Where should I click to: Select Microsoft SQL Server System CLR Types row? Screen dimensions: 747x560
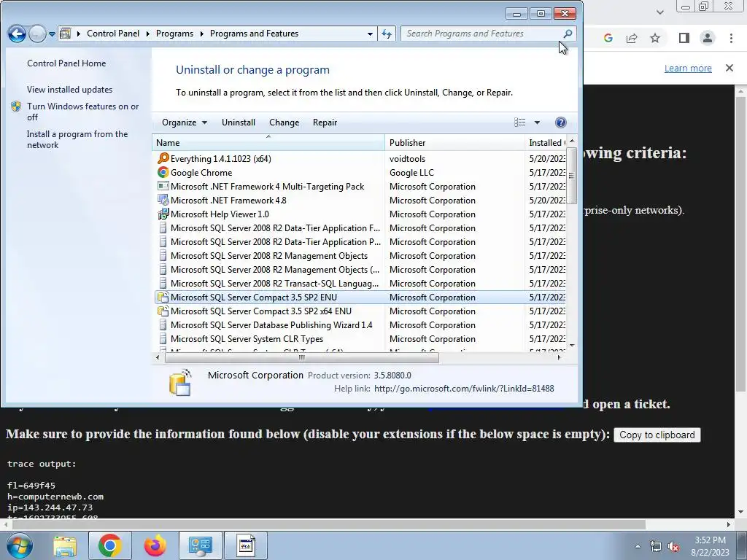[360, 338]
